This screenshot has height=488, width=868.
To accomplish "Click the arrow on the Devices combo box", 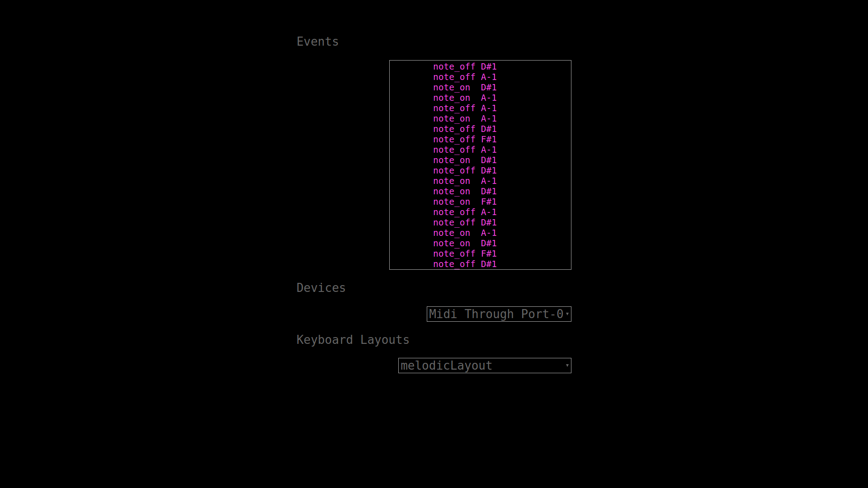I will (x=567, y=314).
